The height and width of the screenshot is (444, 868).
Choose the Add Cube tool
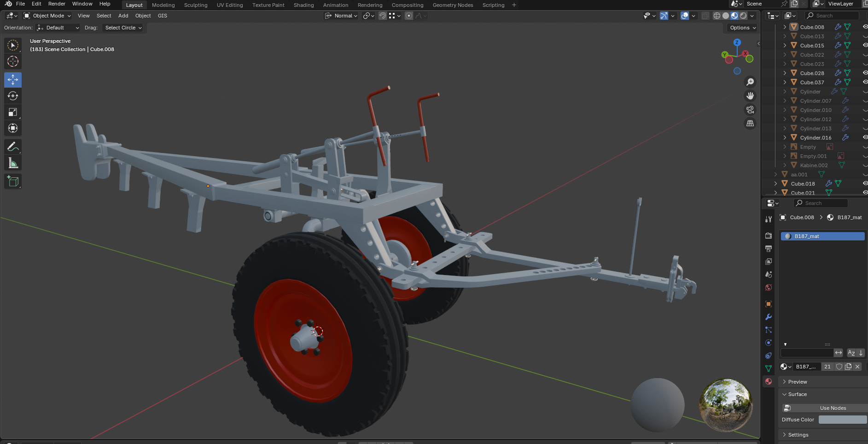coord(13,181)
